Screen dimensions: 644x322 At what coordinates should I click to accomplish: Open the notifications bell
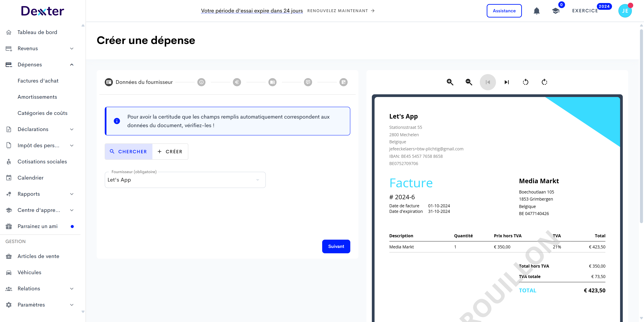[x=537, y=11]
